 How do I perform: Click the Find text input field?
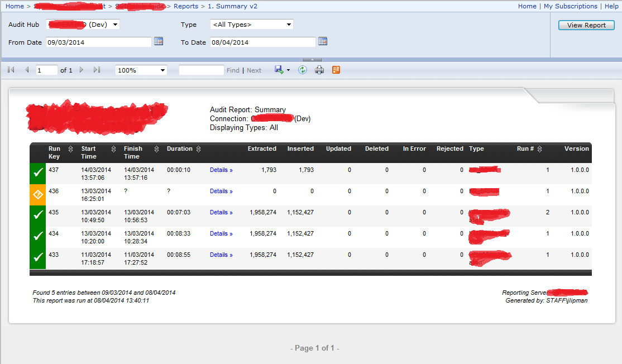pyautogui.click(x=201, y=70)
